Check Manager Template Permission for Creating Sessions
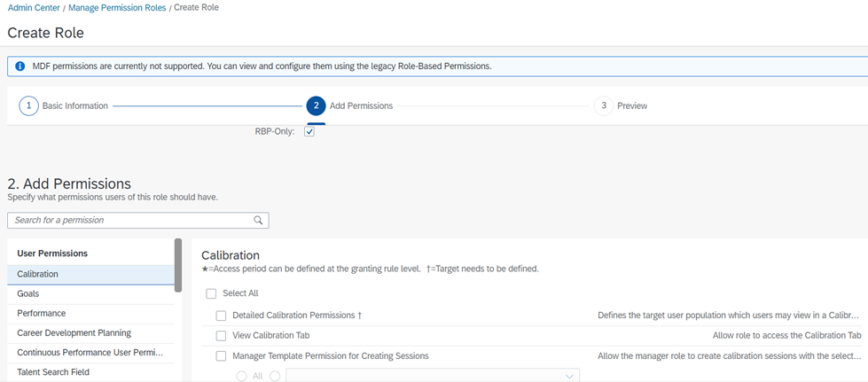868x382 pixels. 221,355
